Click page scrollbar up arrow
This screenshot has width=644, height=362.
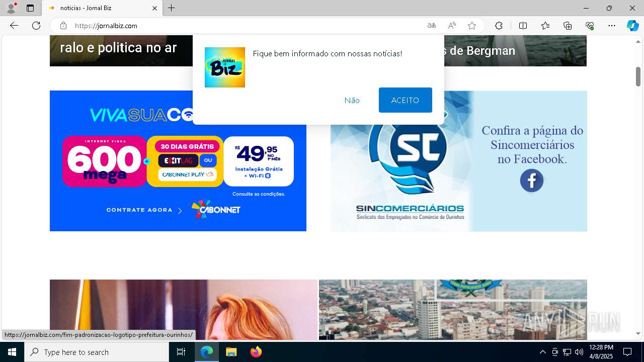tap(638, 42)
